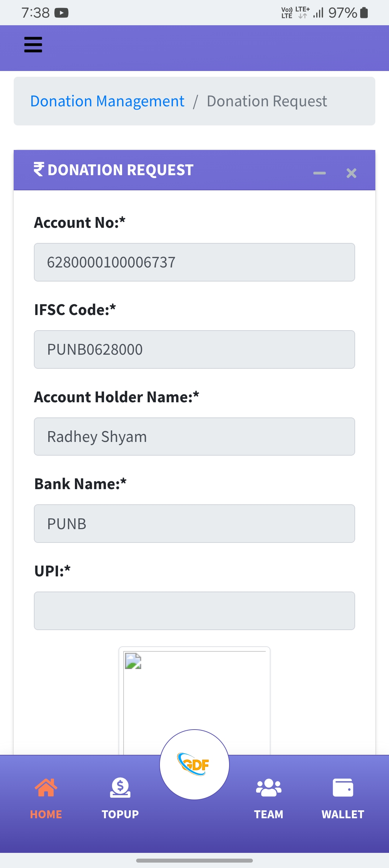Click the Account No input field

point(194,262)
